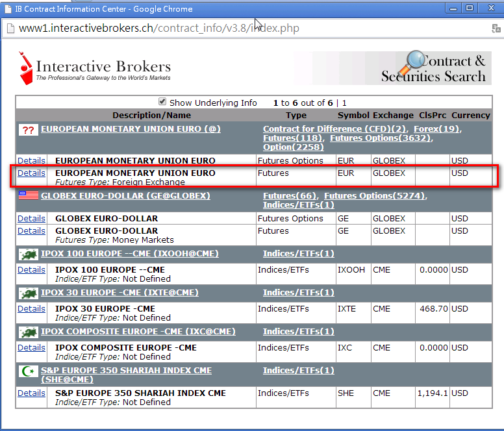Image resolution: width=504 pixels, height=431 pixels.
Task: Open Details for IPOX 30 EUROPE -CME
Action: [x=31, y=308]
